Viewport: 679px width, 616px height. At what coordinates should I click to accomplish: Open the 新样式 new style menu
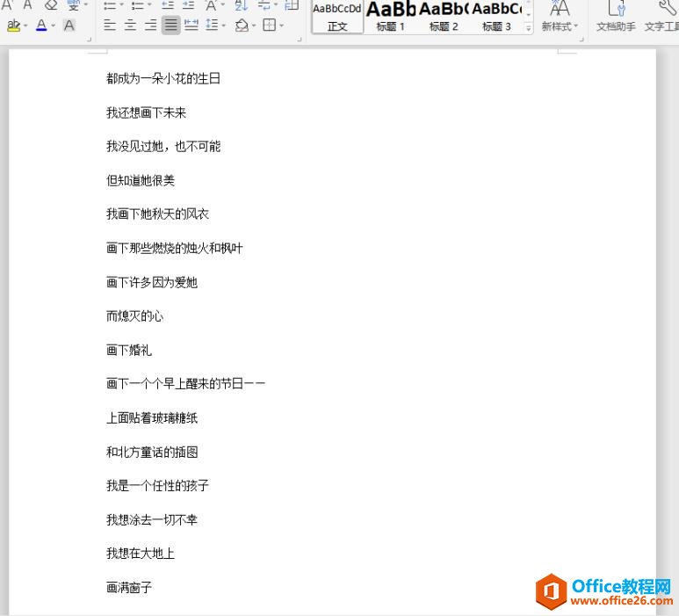560,18
